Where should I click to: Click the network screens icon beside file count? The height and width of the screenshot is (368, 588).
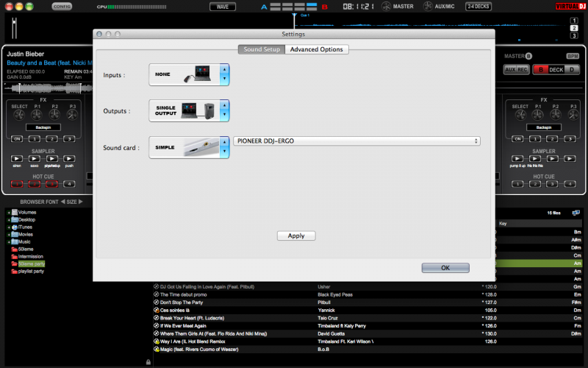click(x=576, y=213)
